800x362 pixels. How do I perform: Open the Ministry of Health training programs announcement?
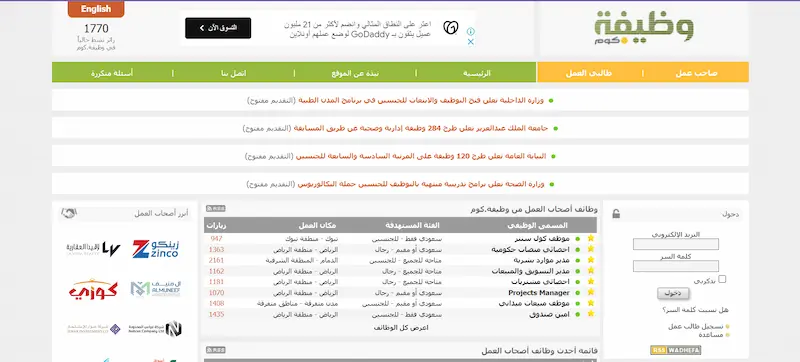[x=421, y=184]
